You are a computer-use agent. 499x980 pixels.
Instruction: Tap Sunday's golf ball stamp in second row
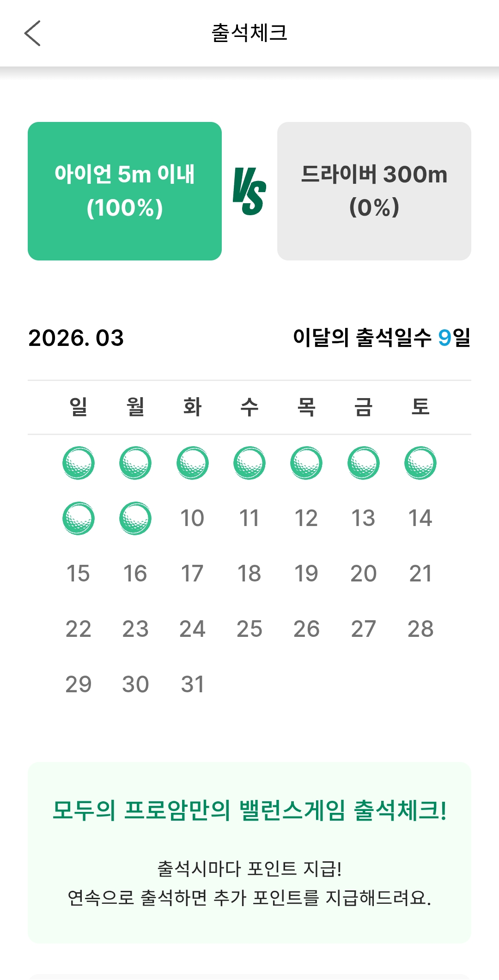(79, 518)
